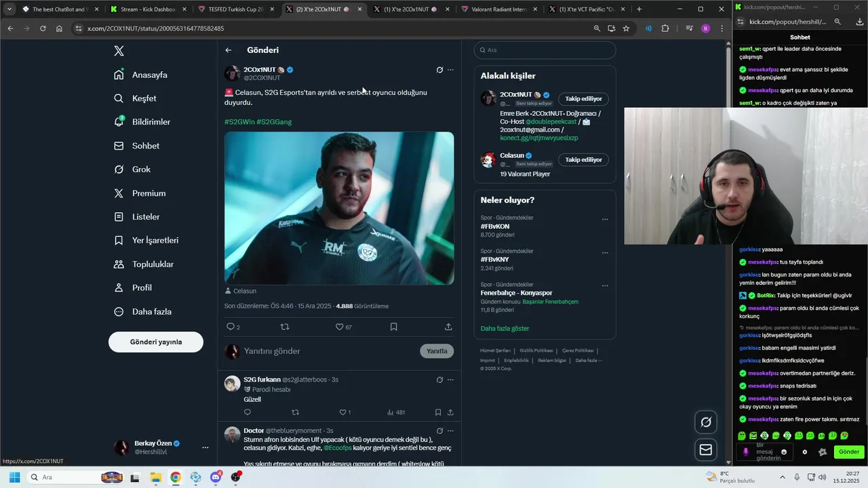Click the @doublepeekcast link
The width and height of the screenshot is (868, 488).
tap(551, 121)
